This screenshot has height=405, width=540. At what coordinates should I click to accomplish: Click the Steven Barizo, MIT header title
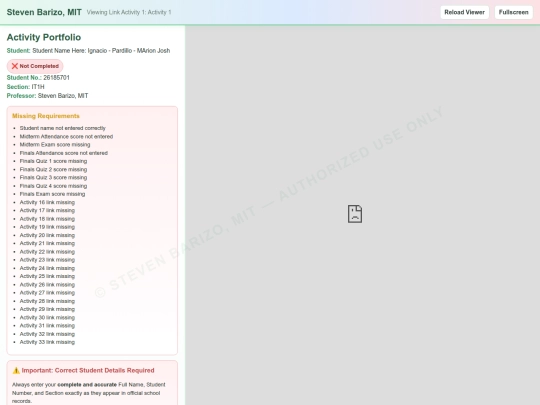44,12
